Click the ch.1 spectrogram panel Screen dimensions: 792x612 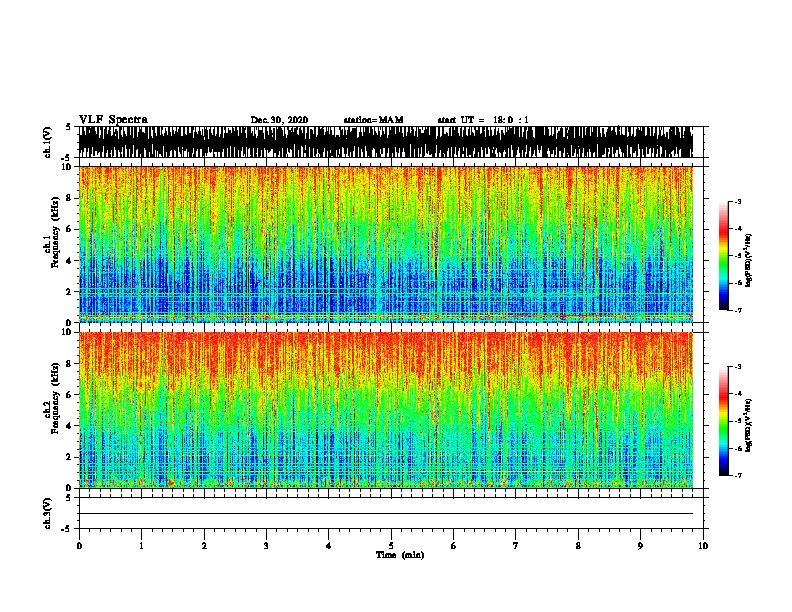tap(385, 244)
